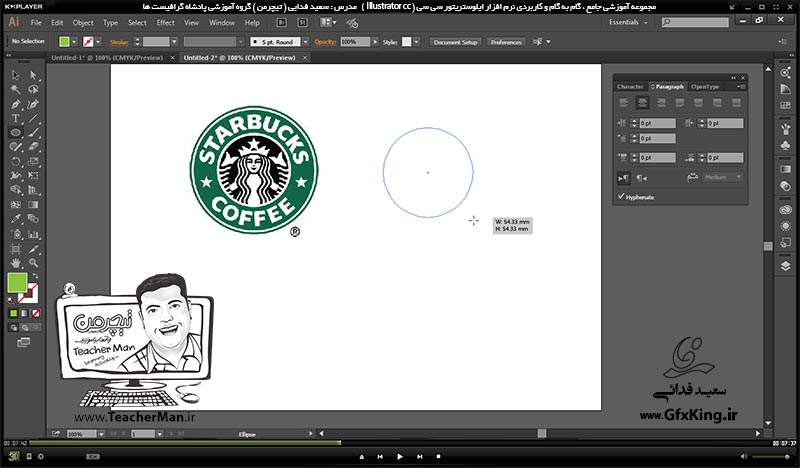Open the Stroke color dropdown in control bar
The height and width of the screenshot is (468, 800).
coord(98,42)
